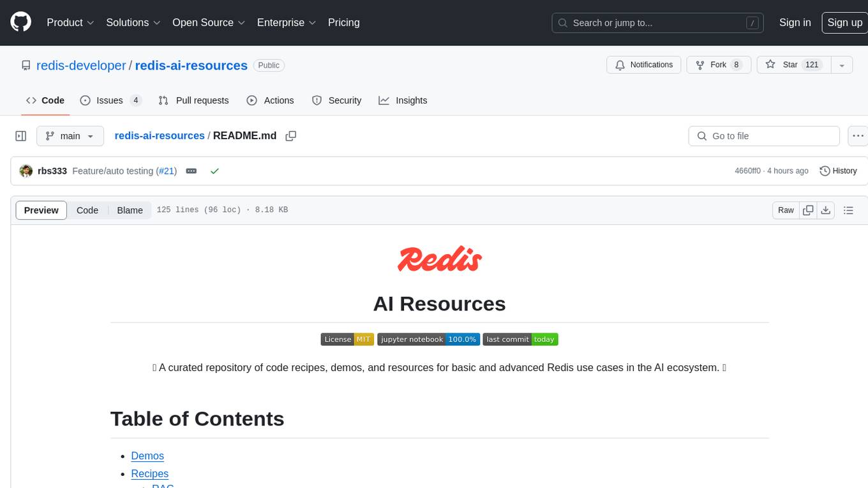Copy the README.md file path
The width and height of the screenshot is (868, 488).
[x=291, y=136]
